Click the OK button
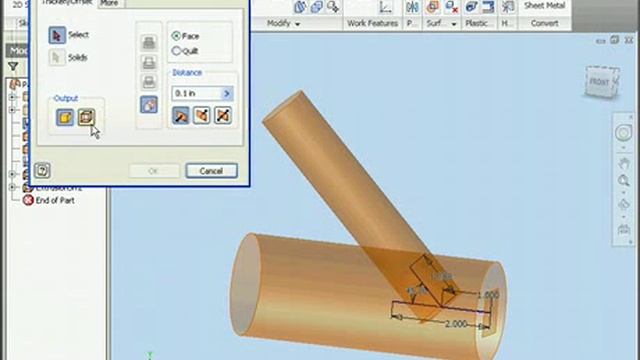The image size is (640, 360). [153, 171]
